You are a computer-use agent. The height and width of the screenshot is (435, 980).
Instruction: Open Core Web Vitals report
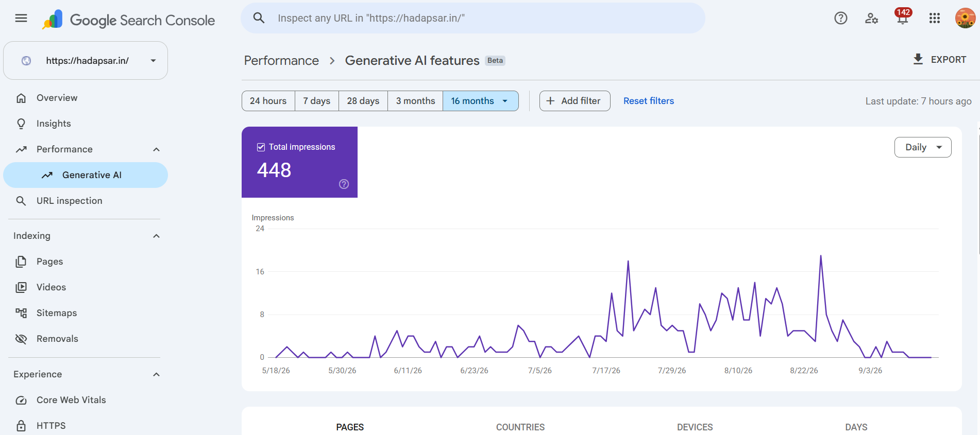pyautogui.click(x=86, y=400)
